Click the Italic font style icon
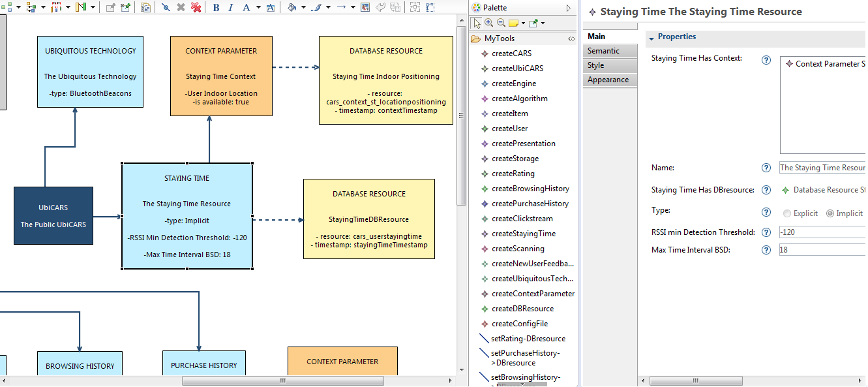The image size is (868, 387). 230,7
